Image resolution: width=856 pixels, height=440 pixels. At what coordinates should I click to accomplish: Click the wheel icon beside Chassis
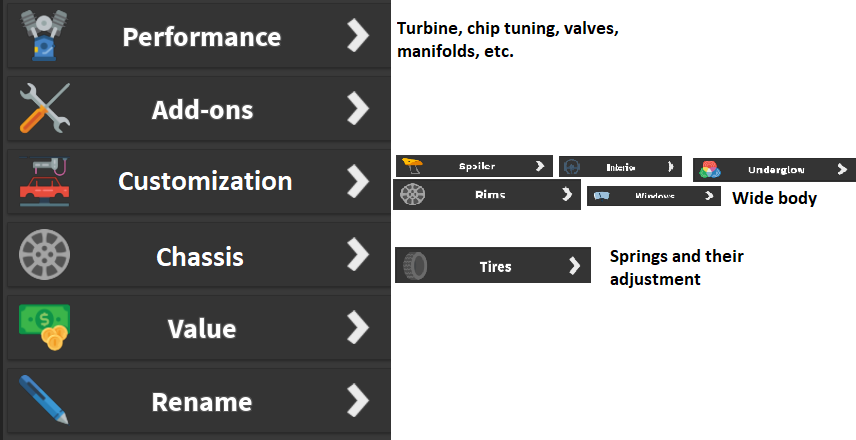(44, 256)
